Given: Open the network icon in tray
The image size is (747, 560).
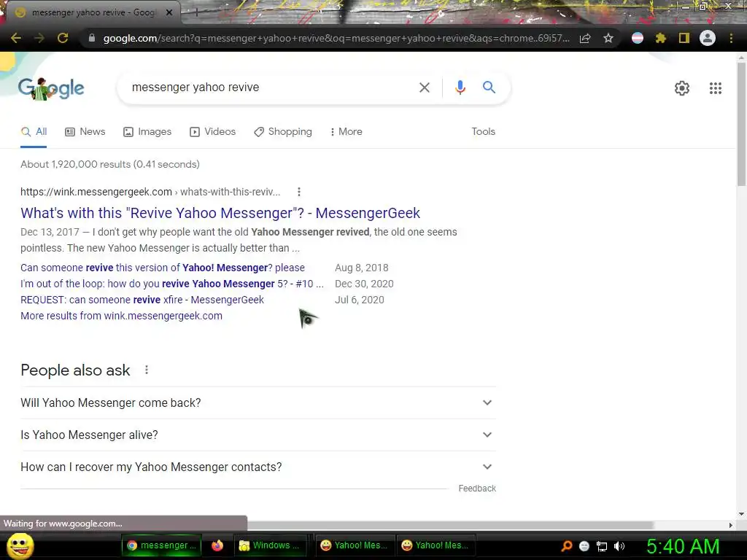Looking at the screenshot, I should click(602, 546).
